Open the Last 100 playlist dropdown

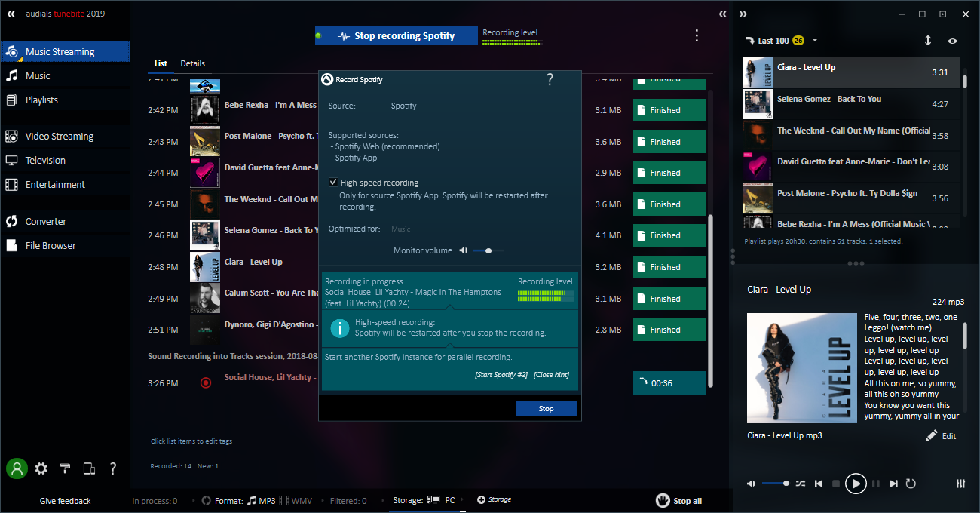(815, 41)
